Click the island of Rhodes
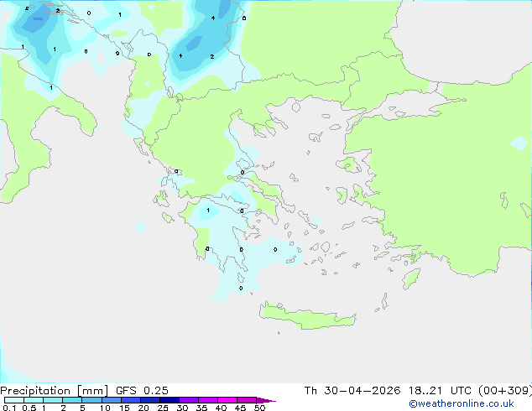This screenshot has height=411, width=532. tap(411, 278)
